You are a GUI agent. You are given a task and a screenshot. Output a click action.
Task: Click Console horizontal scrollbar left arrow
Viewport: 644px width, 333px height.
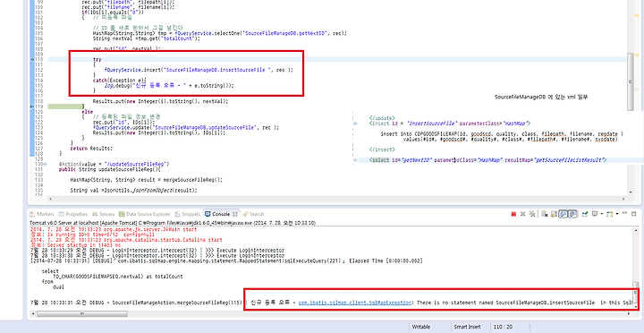33,313
